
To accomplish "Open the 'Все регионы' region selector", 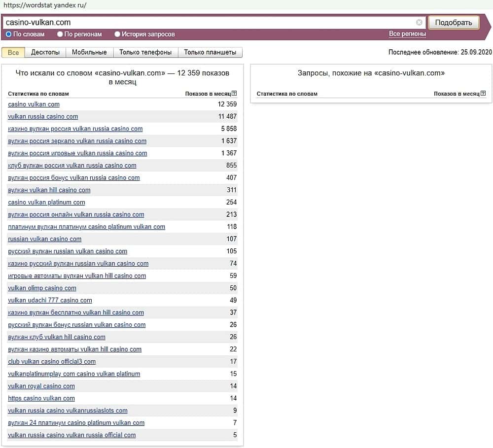I will point(407,34).
